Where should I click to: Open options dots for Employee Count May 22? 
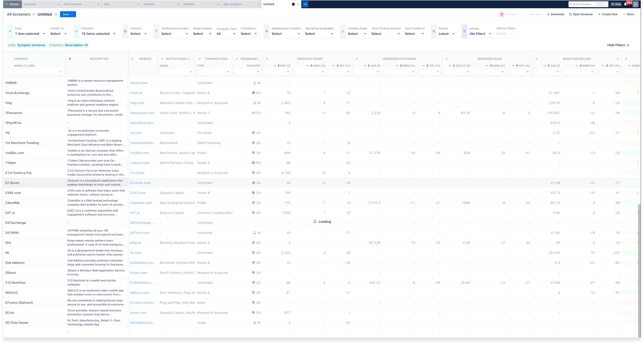(x=274, y=66)
